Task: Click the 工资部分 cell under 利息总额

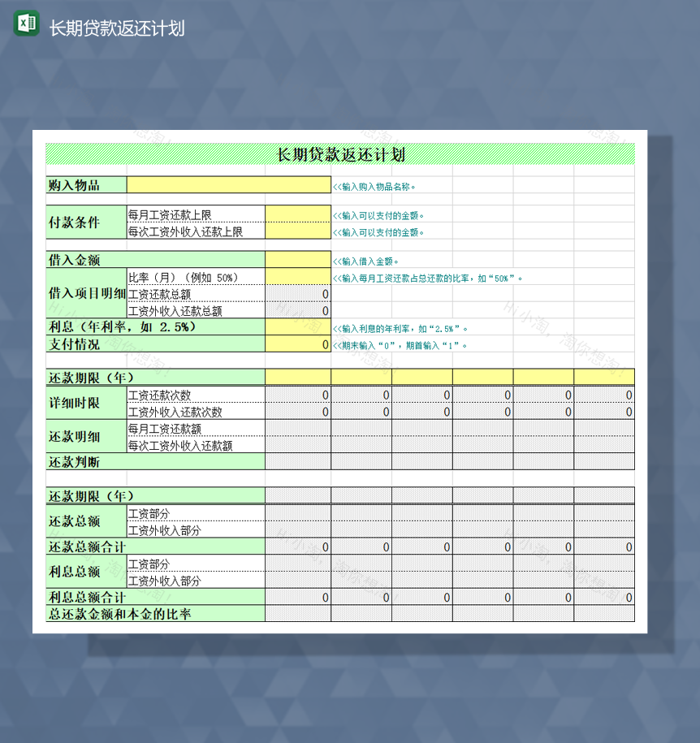Action: tap(195, 564)
